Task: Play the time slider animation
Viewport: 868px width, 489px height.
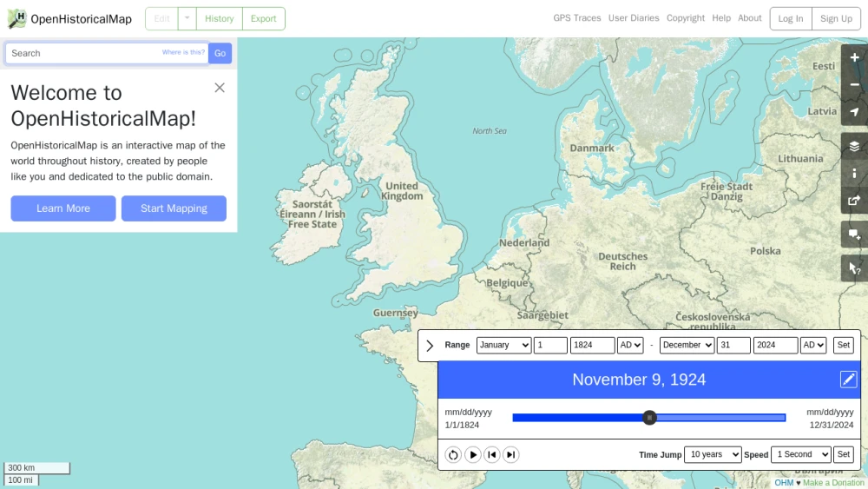Action: pos(473,454)
